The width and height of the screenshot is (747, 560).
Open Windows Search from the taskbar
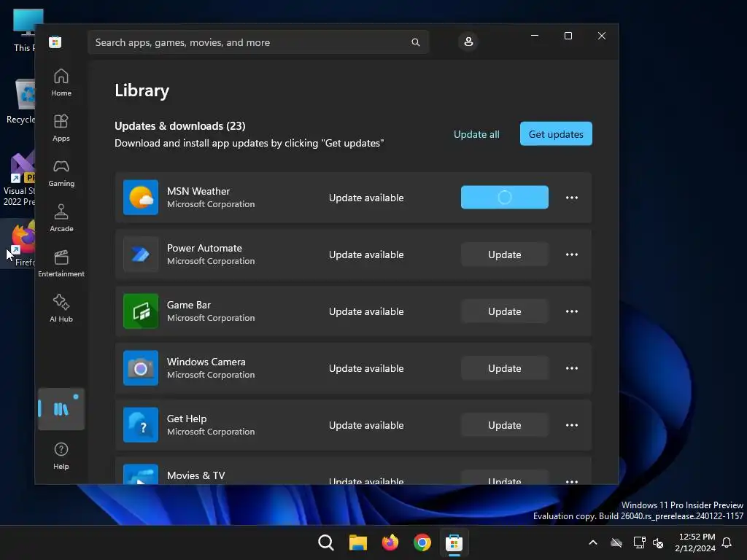tap(326, 542)
